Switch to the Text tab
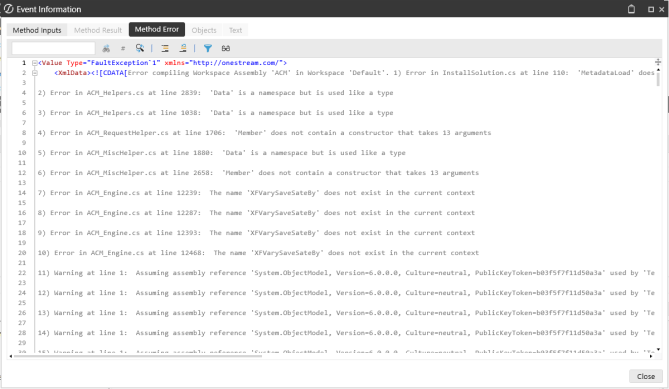The width and height of the screenshot is (669, 389). point(235,30)
